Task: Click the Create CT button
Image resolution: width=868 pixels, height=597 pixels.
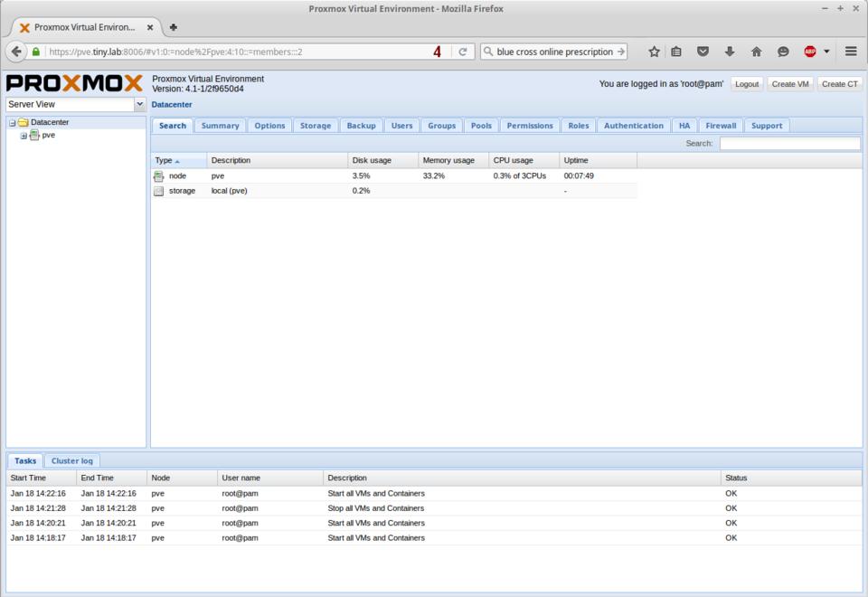Action: click(x=840, y=84)
